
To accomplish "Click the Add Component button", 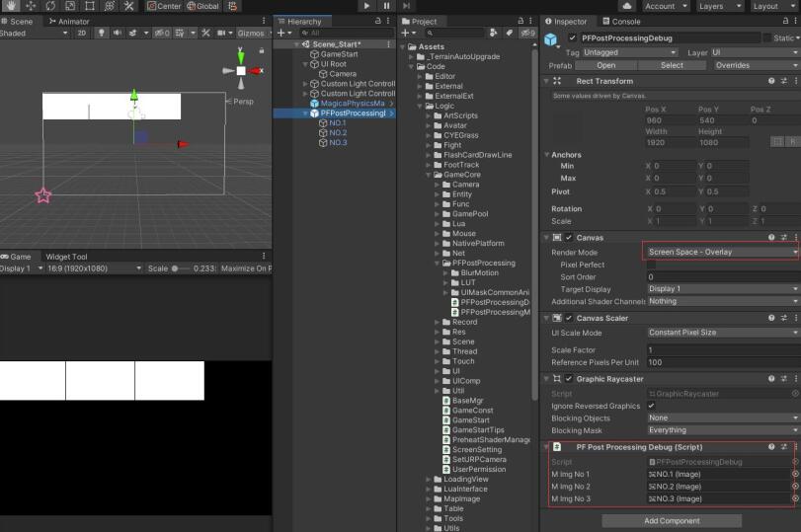I will point(671,520).
